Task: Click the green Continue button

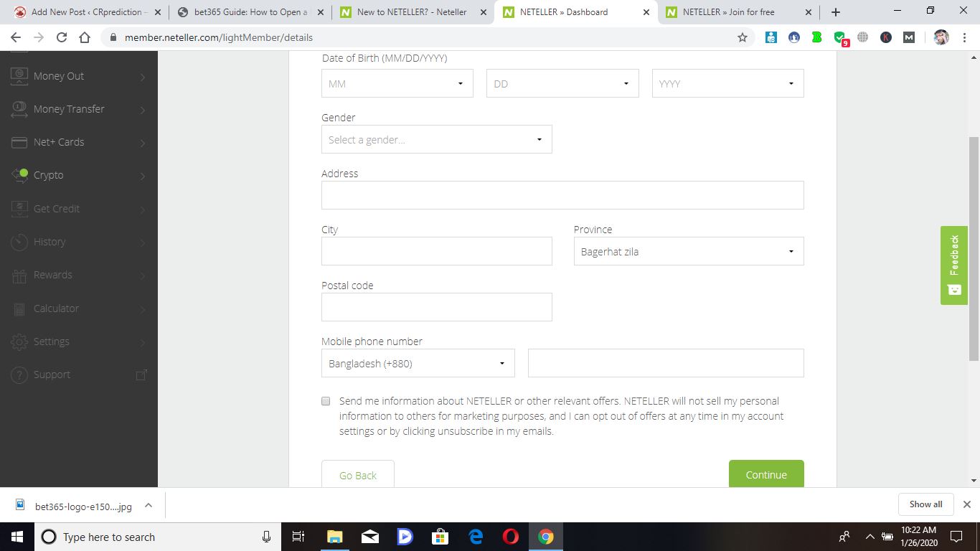Action: [766, 474]
